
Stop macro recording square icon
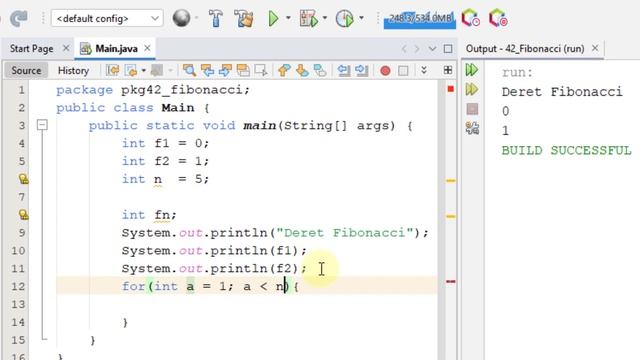[403, 71]
